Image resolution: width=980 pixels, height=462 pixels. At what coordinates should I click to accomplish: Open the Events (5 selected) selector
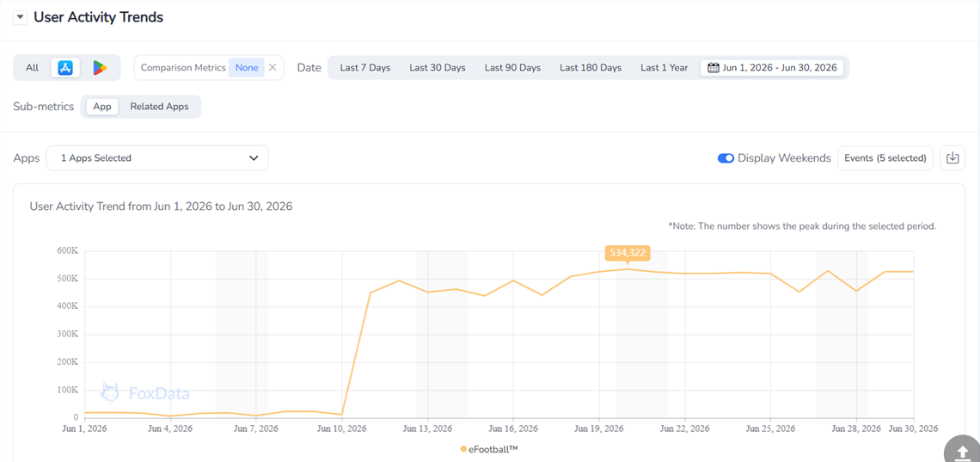tap(885, 158)
